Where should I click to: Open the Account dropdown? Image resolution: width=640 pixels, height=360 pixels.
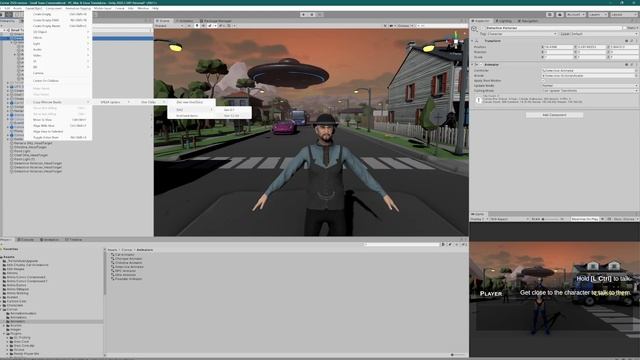(576, 14)
